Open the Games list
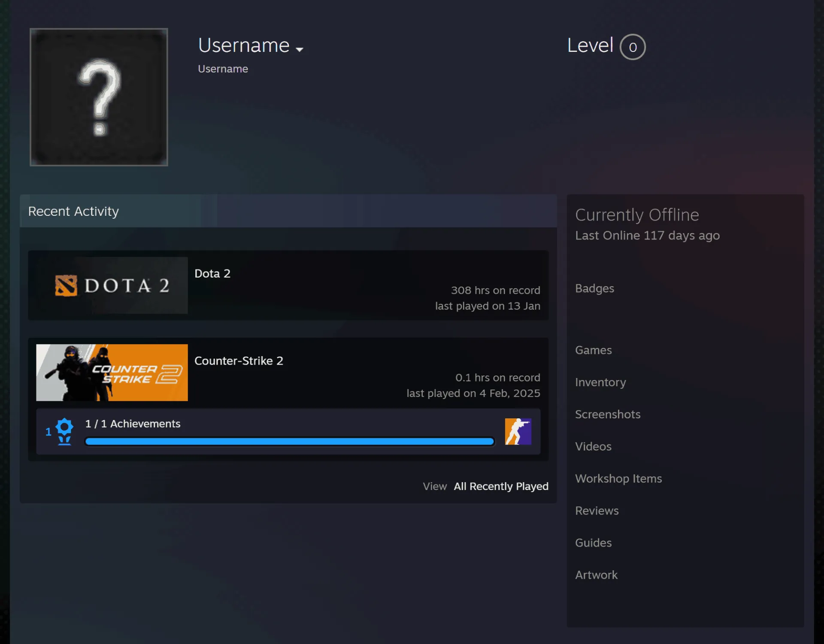The image size is (824, 644). (594, 350)
